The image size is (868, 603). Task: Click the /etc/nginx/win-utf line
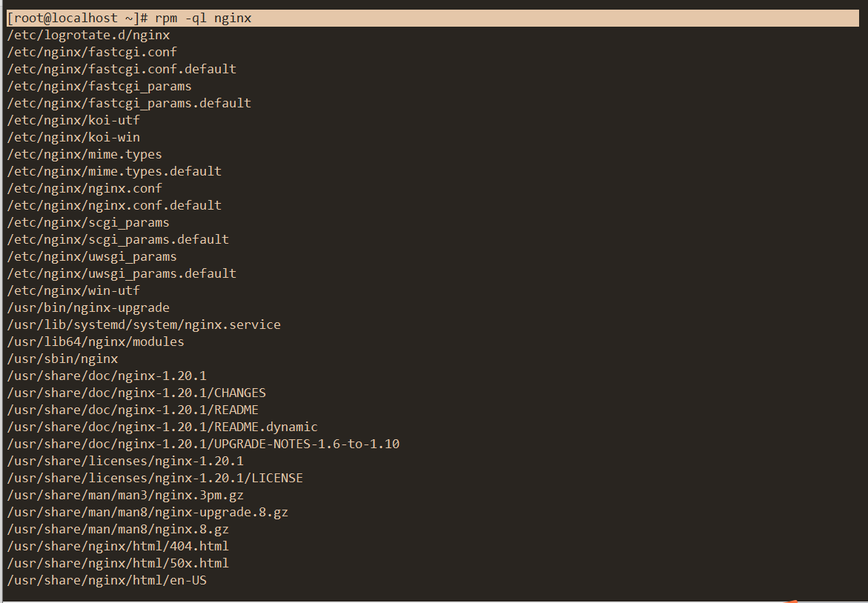[x=73, y=290]
